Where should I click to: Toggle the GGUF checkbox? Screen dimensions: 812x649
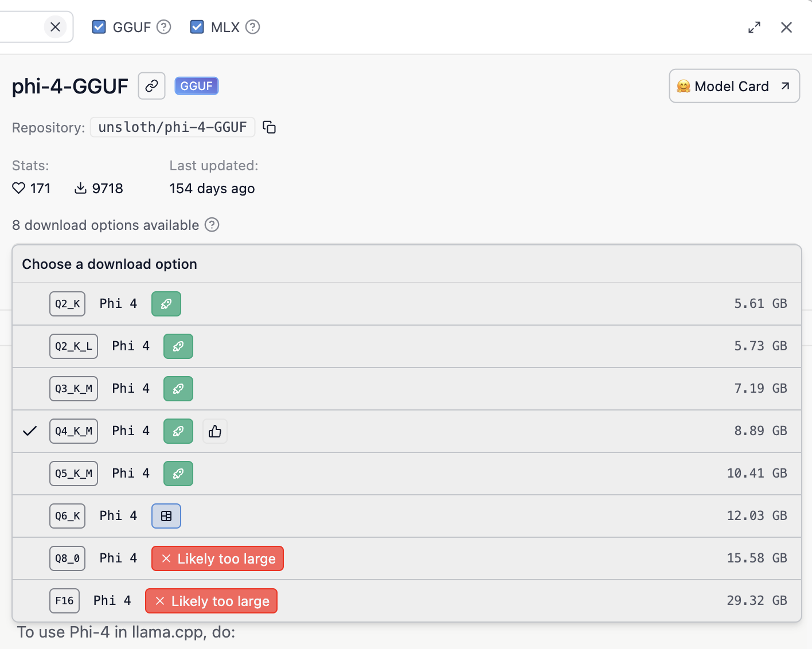99,27
